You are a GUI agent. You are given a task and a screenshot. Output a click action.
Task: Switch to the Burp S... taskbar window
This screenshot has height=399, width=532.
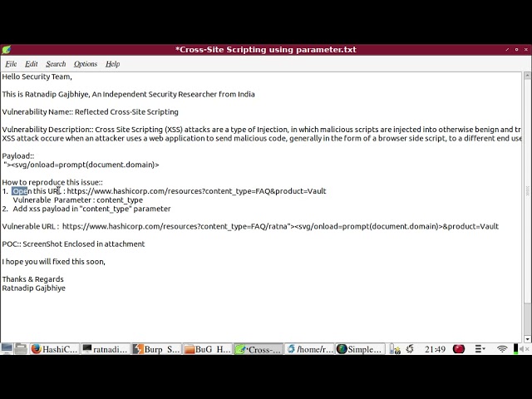coord(156,349)
